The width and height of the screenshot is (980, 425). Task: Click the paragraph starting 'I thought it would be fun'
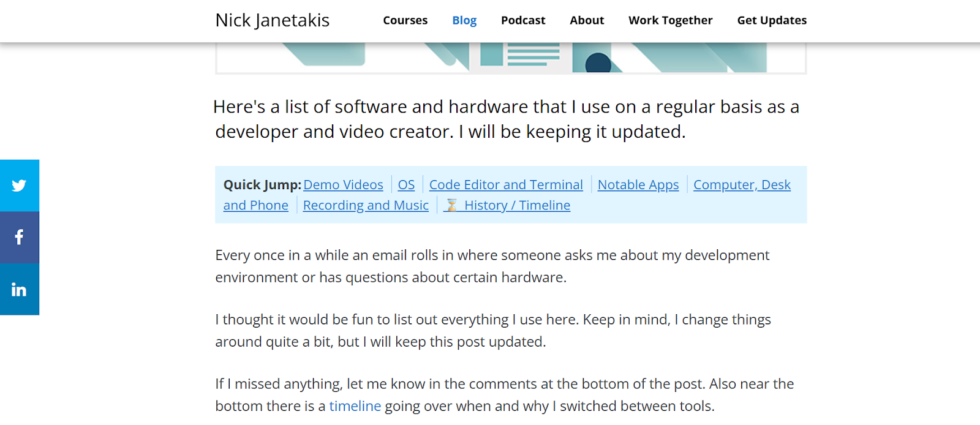[x=493, y=331]
